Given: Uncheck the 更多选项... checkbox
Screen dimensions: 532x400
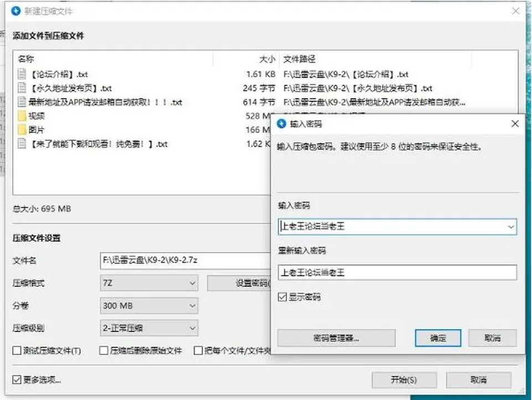Looking at the screenshot, I should pos(17,380).
